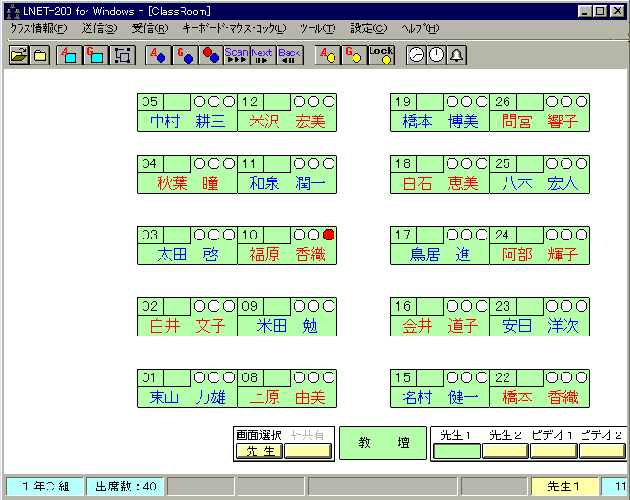
Task: Toggle last circle indicator on seat 26
Action: click(581, 101)
